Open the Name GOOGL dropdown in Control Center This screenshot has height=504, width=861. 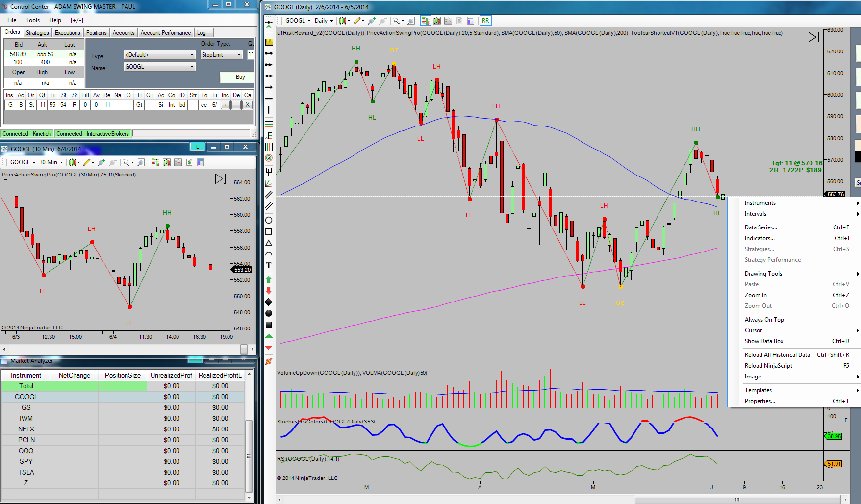[x=160, y=67]
